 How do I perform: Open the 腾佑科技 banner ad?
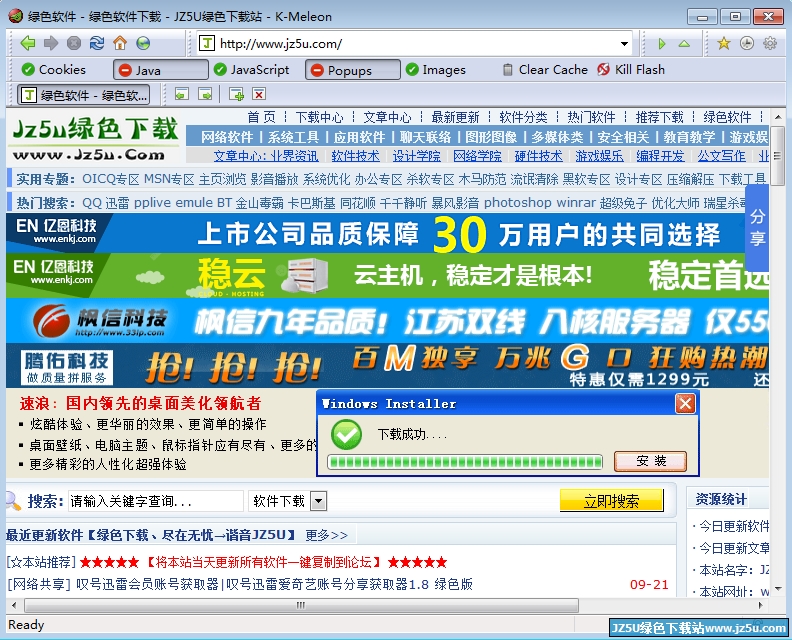tap(387, 366)
